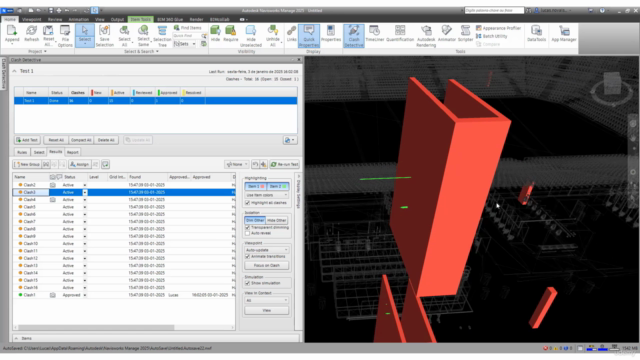Click the Unhide All icon
Screen dimensions: 640x360
click(x=273, y=36)
